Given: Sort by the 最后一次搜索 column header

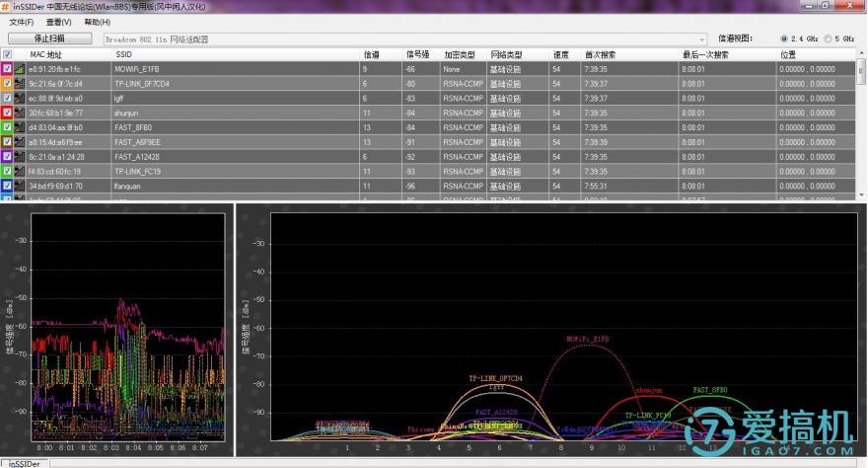Looking at the screenshot, I should click(x=706, y=55).
